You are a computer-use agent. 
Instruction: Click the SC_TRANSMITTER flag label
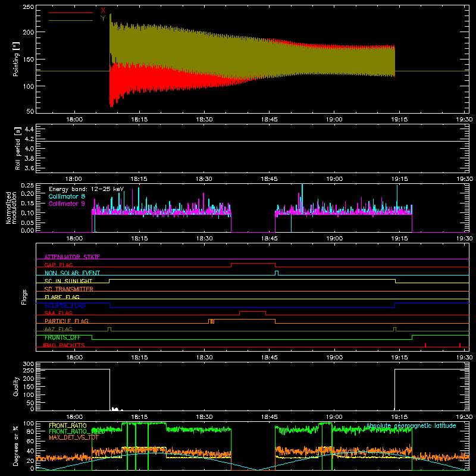68,289
